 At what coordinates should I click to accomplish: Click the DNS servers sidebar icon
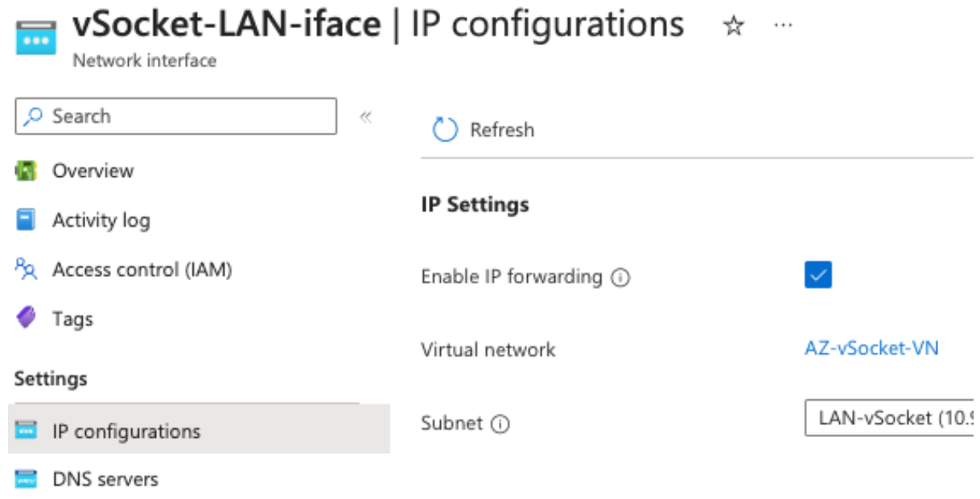(27, 479)
